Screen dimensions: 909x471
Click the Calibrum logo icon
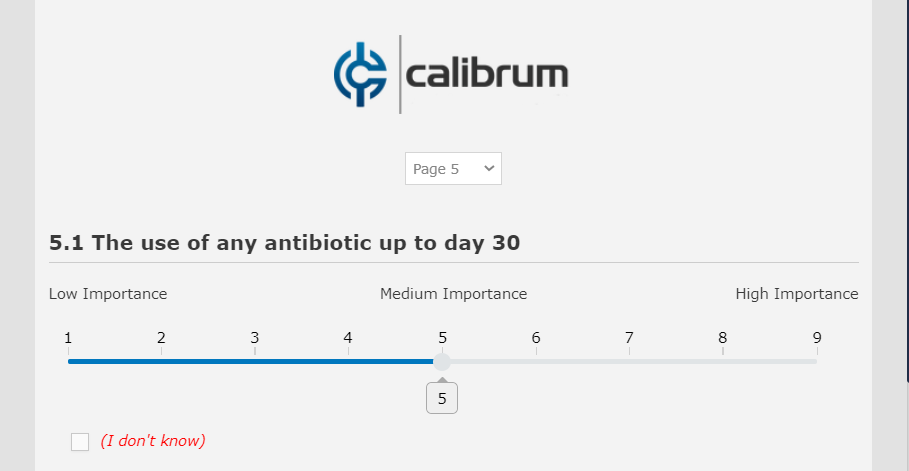click(360, 74)
